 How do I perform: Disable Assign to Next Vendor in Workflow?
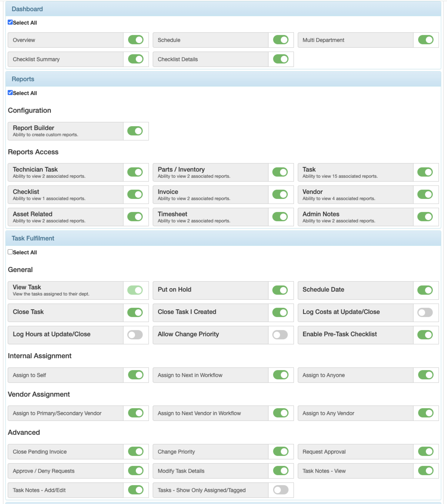pos(281,413)
